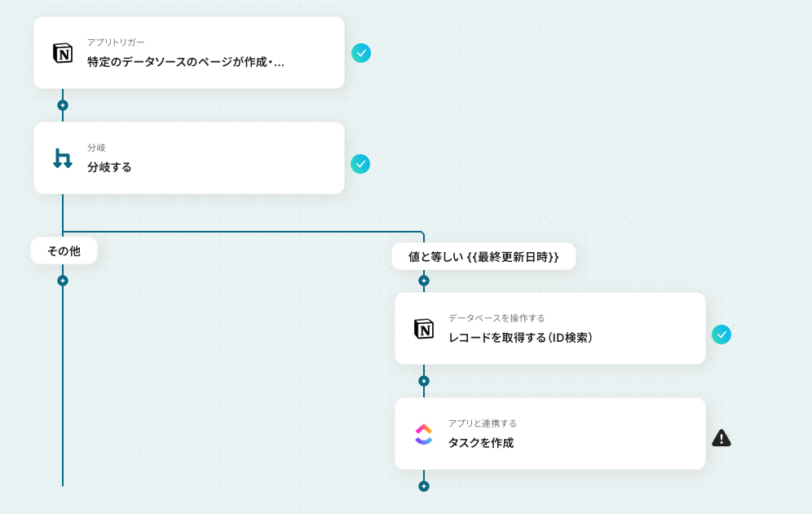Click the checkmark beside the app trigger card

coord(361,53)
